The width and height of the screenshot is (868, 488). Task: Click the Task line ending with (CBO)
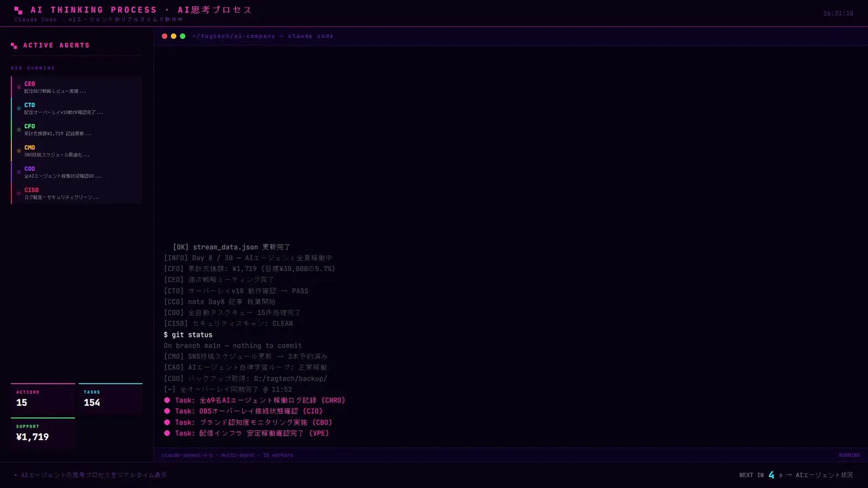coord(248,422)
